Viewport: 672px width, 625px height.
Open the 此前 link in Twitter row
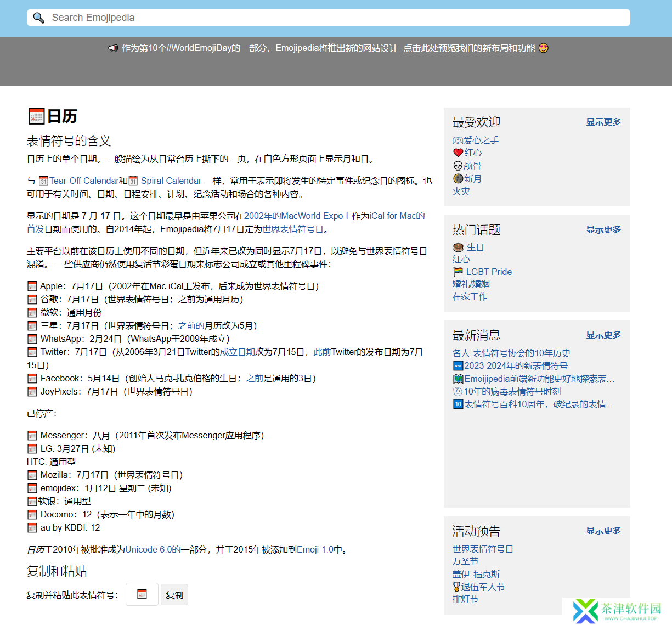click(x=322, y=352)
